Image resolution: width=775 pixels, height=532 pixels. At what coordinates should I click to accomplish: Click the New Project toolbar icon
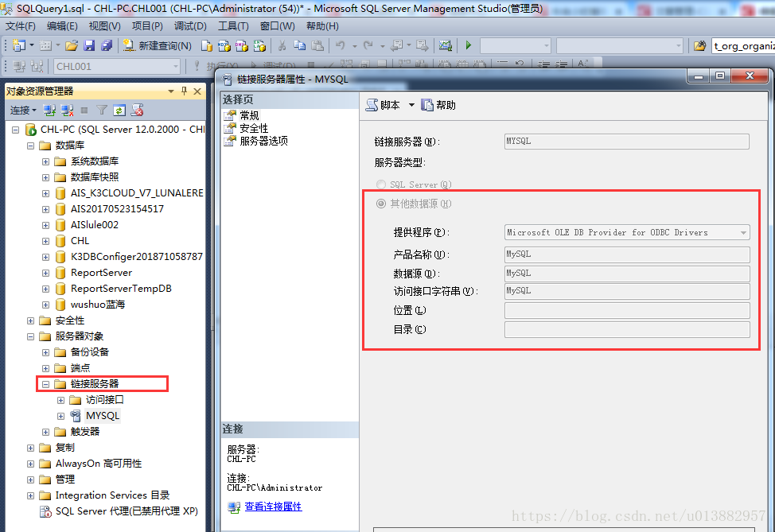click(19, 45)
